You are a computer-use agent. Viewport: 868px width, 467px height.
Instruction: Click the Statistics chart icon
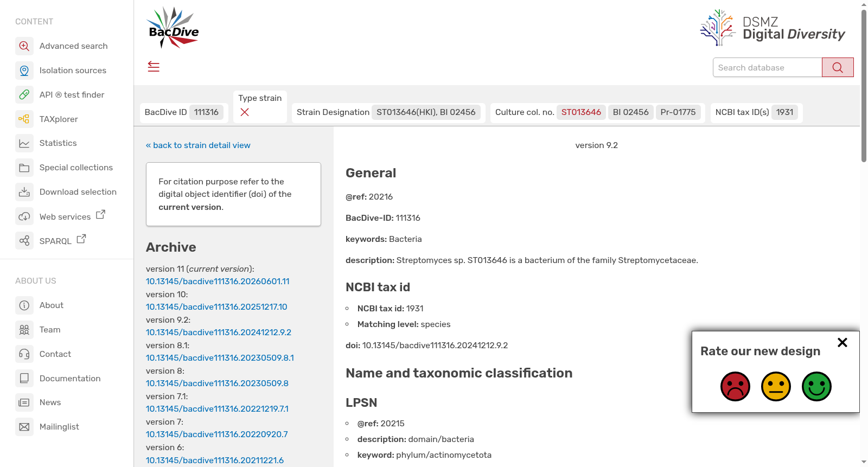(24, 143)
